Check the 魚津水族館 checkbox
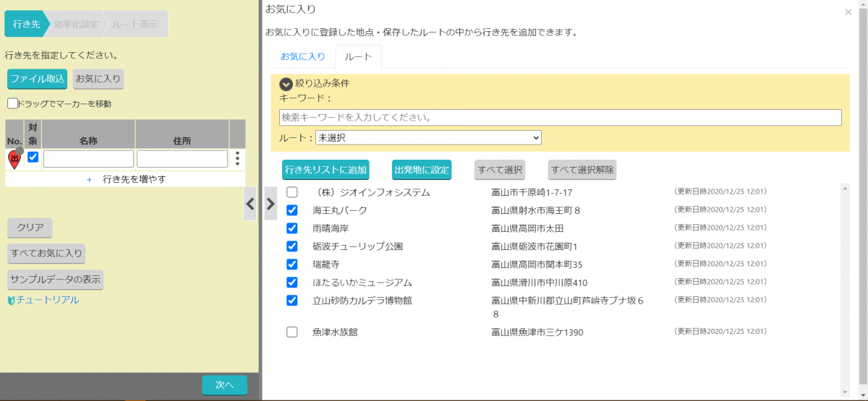This screenshot has width=868, height=401. 292,332
